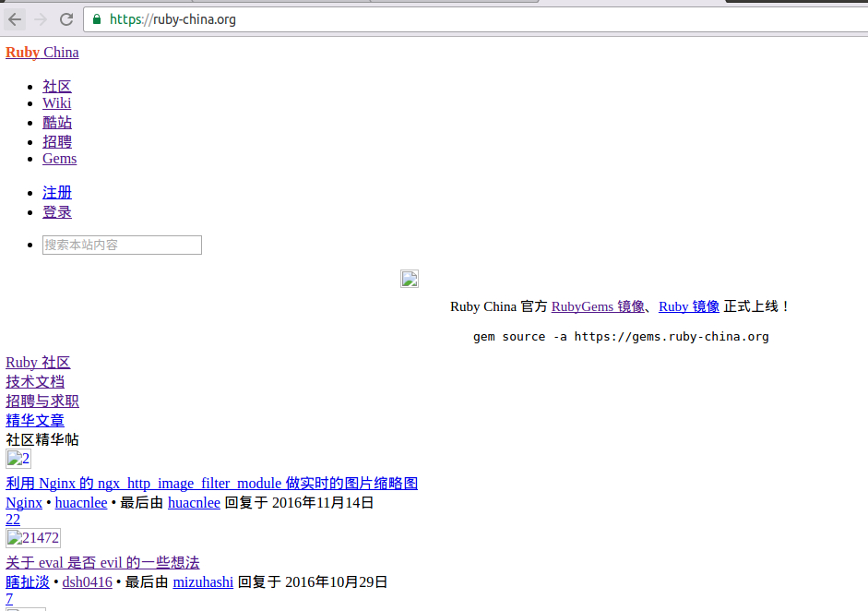Open the Nginx ngx_http_image_filter_module topic
Viewport: 868px width, 611px height.
coord(211,484)
